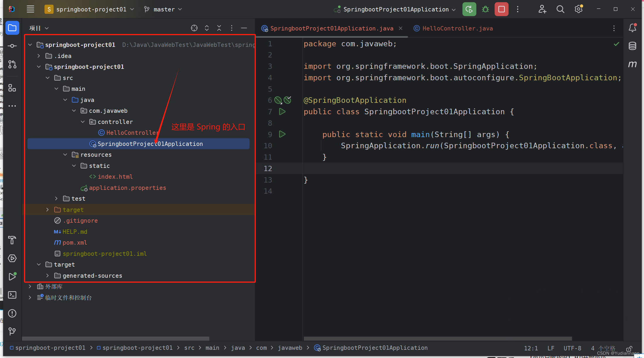644x358 pixels.
Task: Open the Maven tool window
Action: pyautogui.click(x=633, y=64)
